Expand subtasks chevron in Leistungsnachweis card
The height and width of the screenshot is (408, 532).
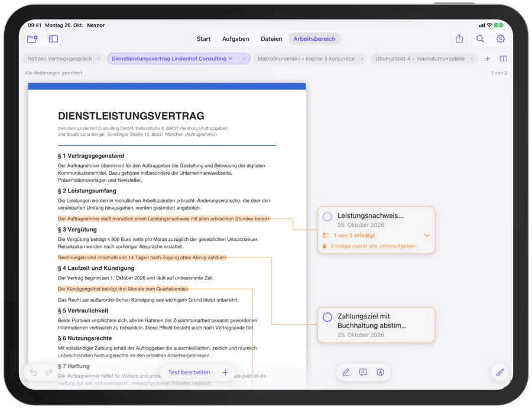[427, 236]
